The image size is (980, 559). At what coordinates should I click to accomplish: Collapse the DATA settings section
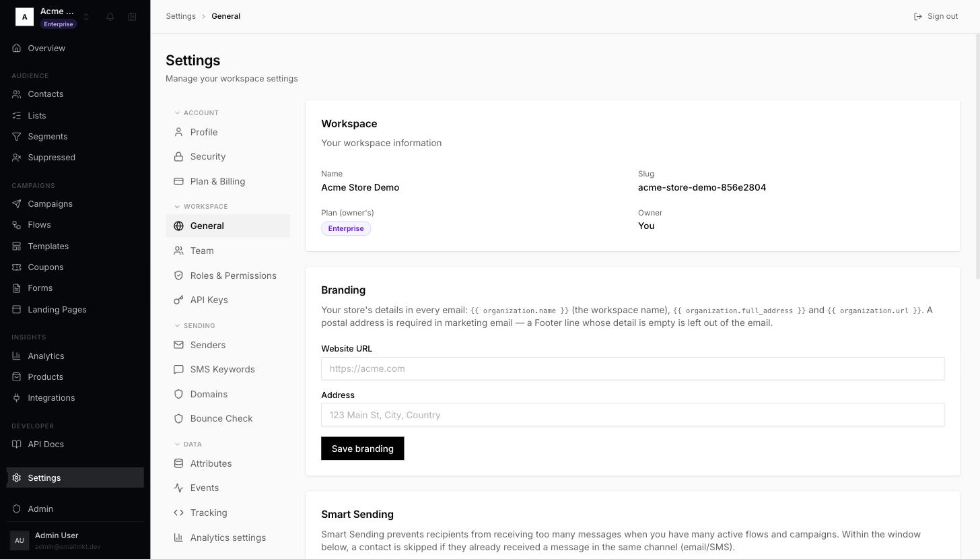[x=188, y=445]
